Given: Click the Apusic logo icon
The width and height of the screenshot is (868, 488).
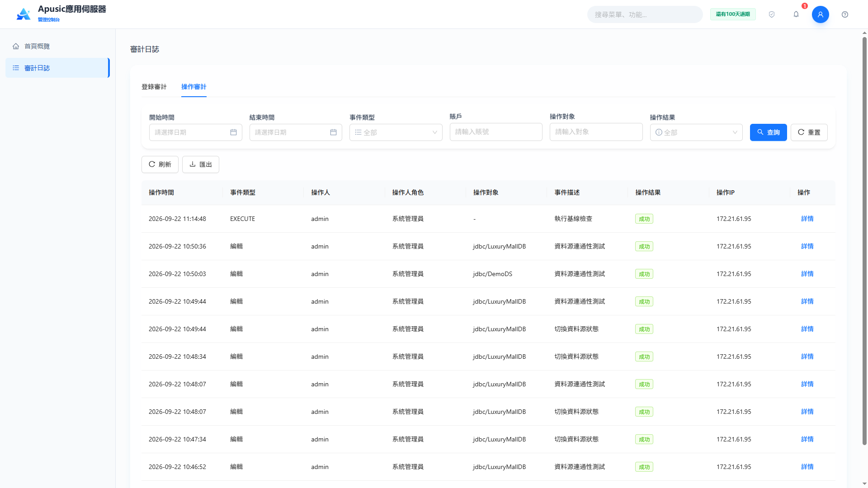Looking at the screenshot, I should click(x=24, y=14).
